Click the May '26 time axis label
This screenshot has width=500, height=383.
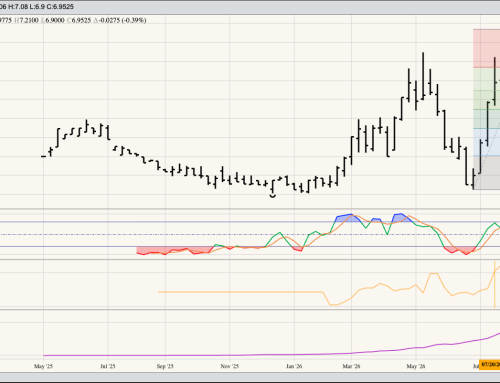(x=416, y=366)
